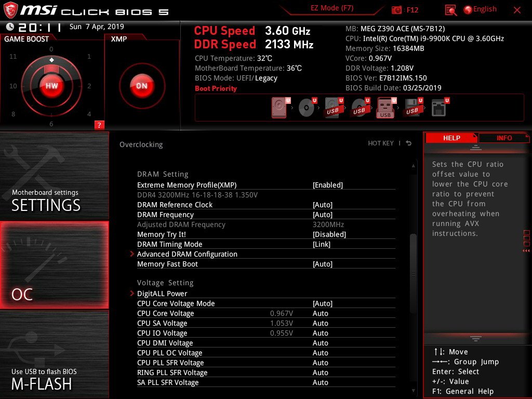
Task: Click the date Sun 7 Apr, 2019
Action: click(97, 26)
